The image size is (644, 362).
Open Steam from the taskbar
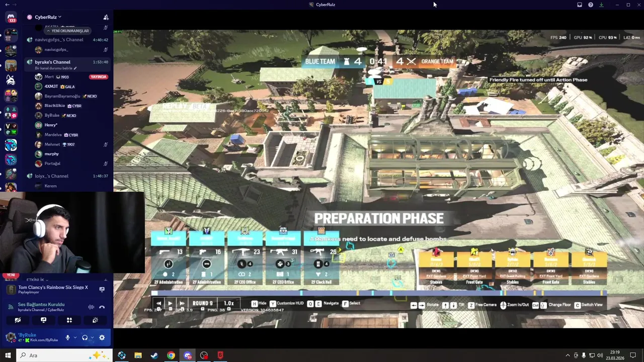(x=154, y=355)
